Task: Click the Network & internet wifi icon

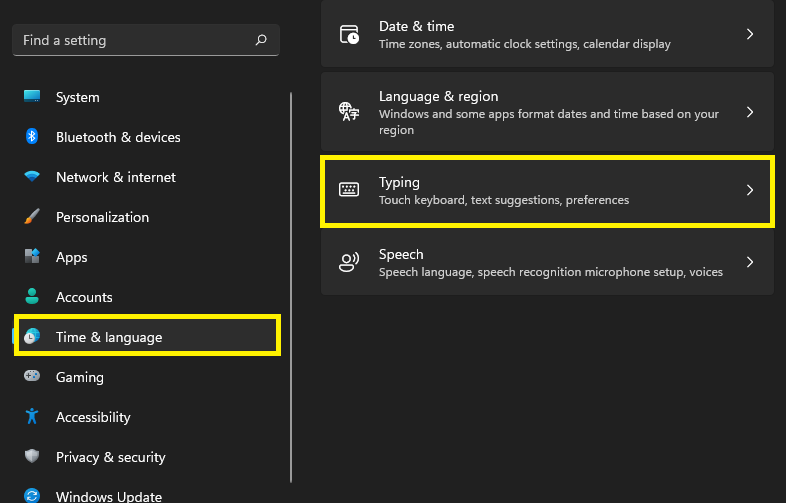Action: 32,177
